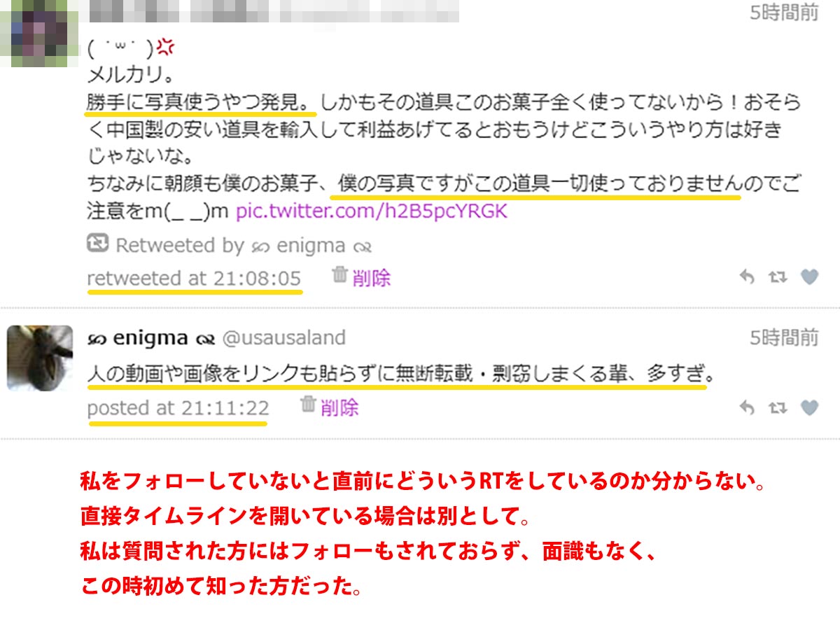Click the trash icon beside retweeted at 21:08:05
This screenshot has height=630, width=840.
click(339, 274)
